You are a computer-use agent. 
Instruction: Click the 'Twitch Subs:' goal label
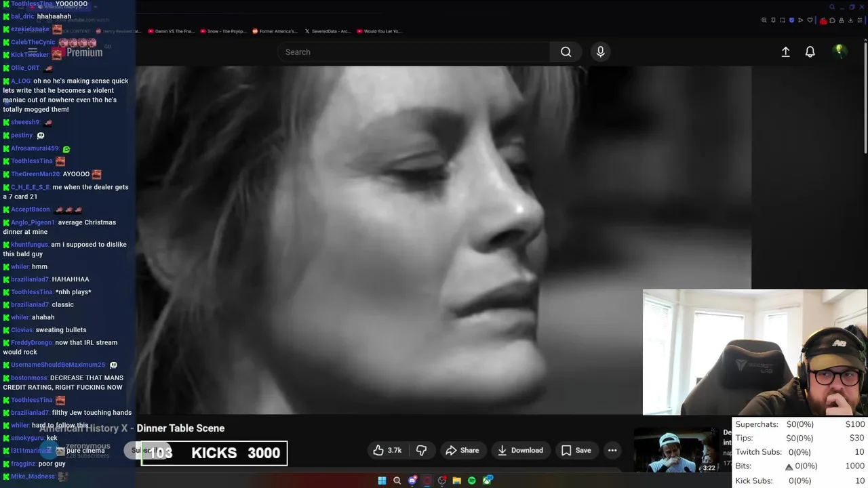coord(758,452)
